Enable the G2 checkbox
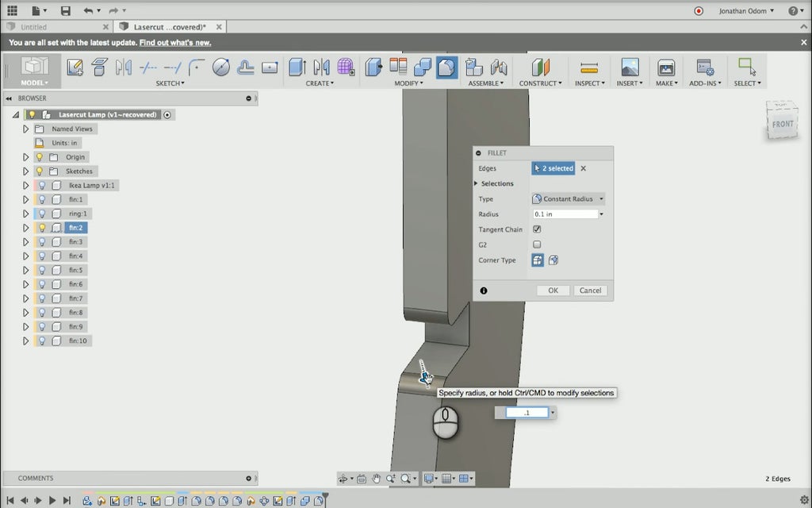The height and width of the screenshot is (508, 812). pos(537,244)
